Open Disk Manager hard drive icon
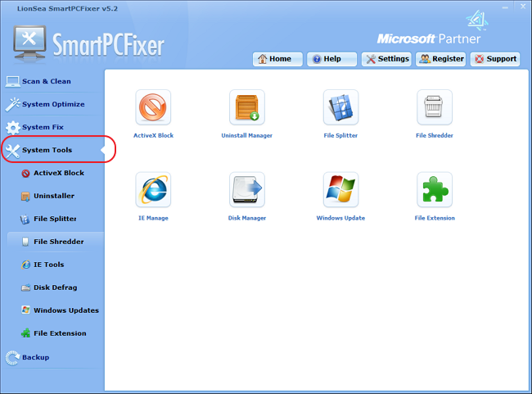Screen dimensions: 532x394 [247, 189]
